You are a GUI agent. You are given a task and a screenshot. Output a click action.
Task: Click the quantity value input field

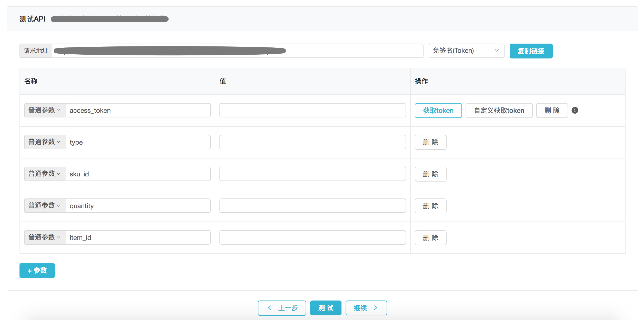[x=313, y=206]
